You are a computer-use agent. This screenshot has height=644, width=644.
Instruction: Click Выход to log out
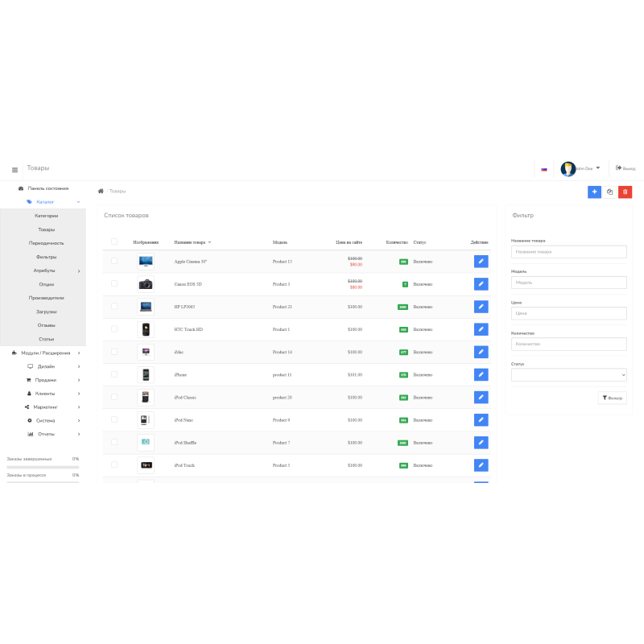click(x=625, y=168)
